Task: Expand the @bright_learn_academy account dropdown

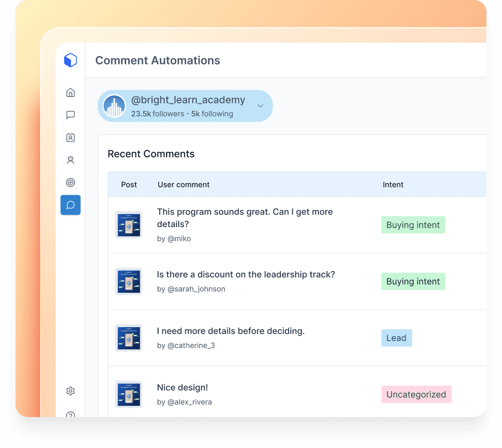Action: click(x=260, y=106)
